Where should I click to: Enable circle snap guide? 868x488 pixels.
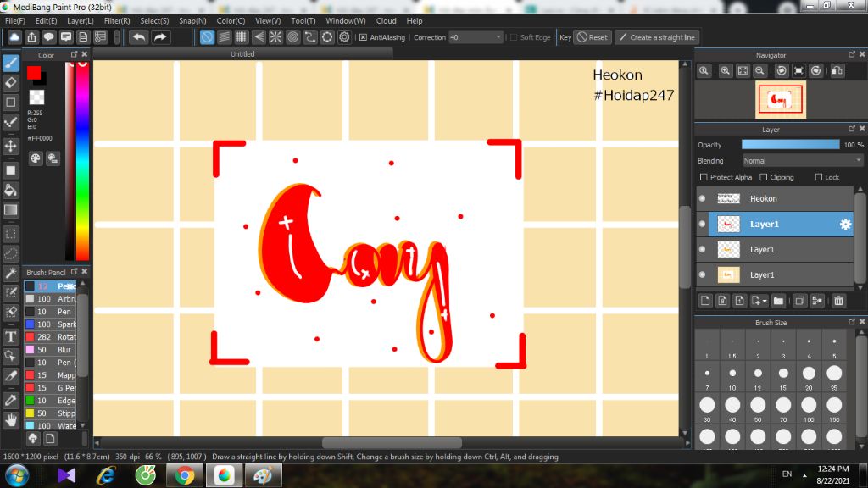[x=292, y=37]
